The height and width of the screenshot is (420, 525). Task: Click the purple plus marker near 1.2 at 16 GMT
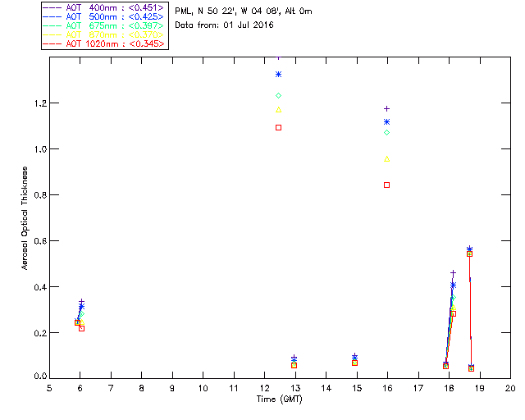pyautogui.click(x=387, y=109)
